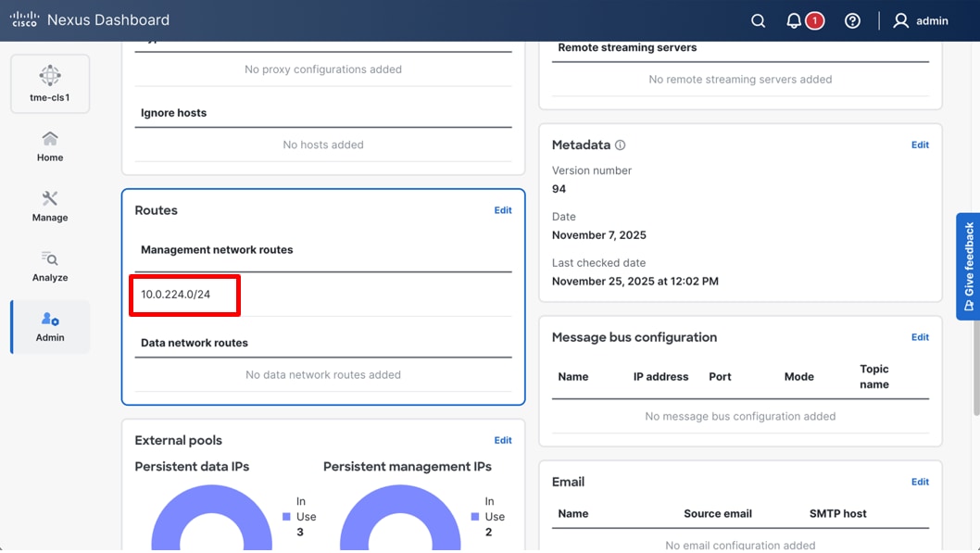Viewport: 980px width, 553px height.
Task: Open the Analyze section
Action: click(x=49, y=266)
